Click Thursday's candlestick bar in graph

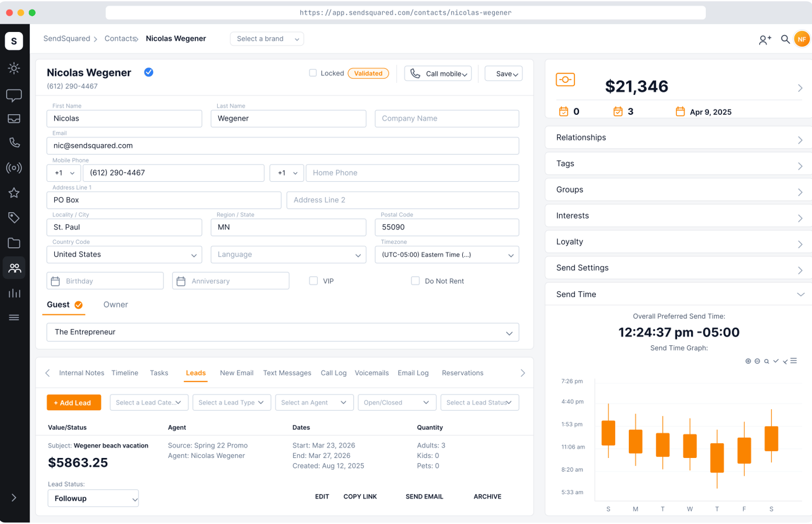tap(717, 458)
